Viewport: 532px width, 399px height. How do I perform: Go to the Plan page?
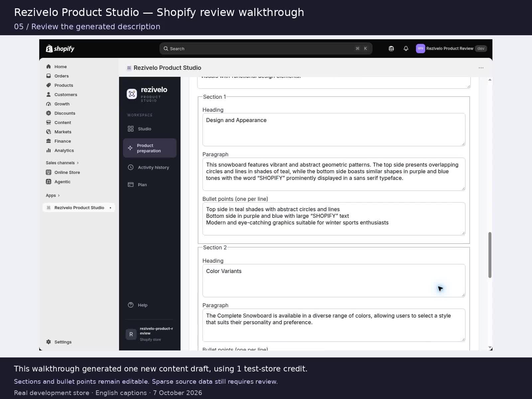(x=150, y=185)
